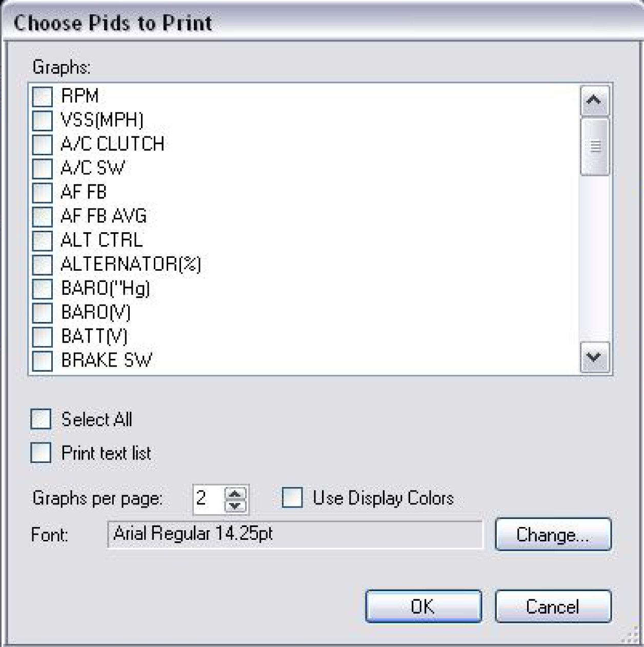Select the BATT(V) checkbox
The image size is (644, 647).
coord(43,337)
